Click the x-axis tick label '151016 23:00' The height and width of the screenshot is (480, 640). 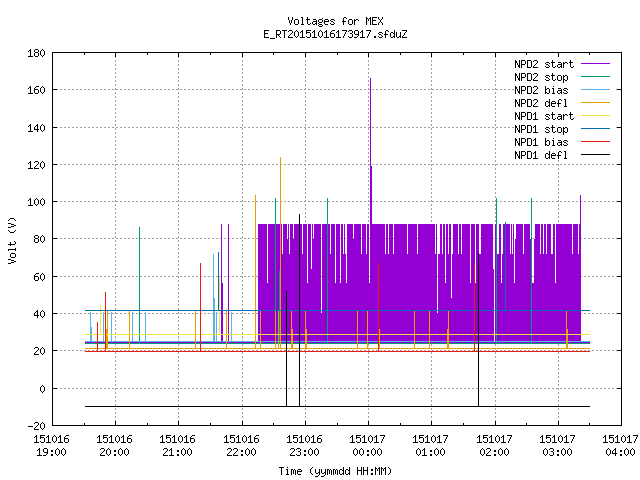click(304, 446)
